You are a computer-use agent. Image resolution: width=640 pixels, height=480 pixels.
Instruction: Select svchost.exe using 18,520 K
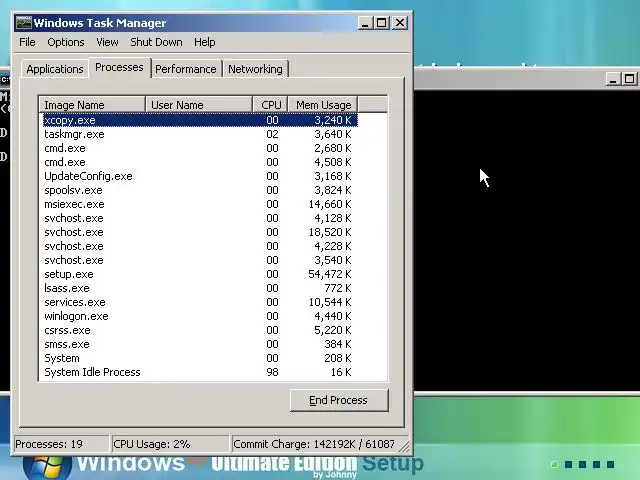[200, 232]
